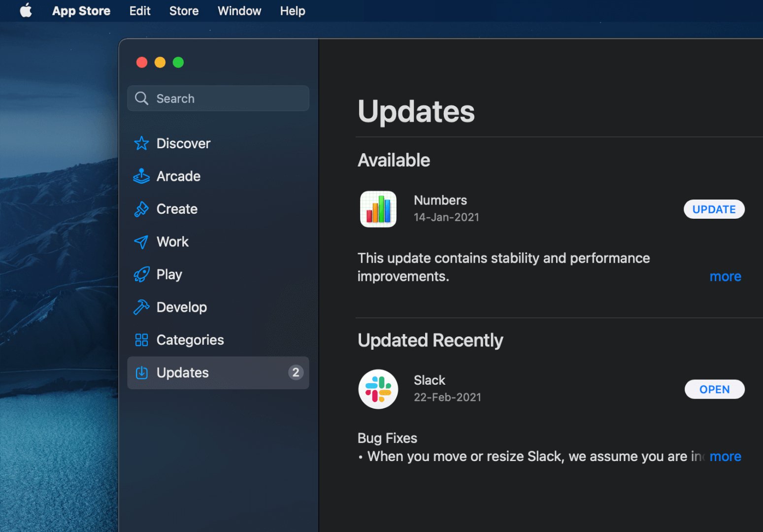This screenshot has width=763, height=532.
Task: Click the Discover star icon
Action: click(141, 143)
